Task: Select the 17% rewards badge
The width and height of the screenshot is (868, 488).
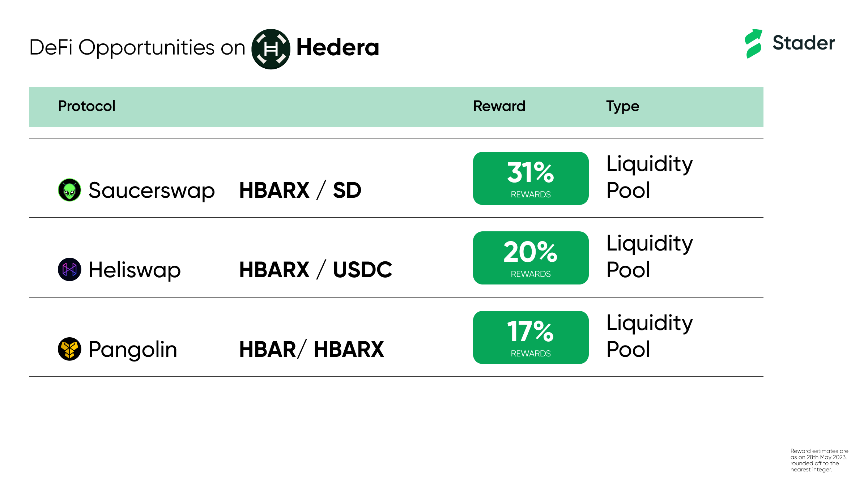Action: click(x=531, y=337)
